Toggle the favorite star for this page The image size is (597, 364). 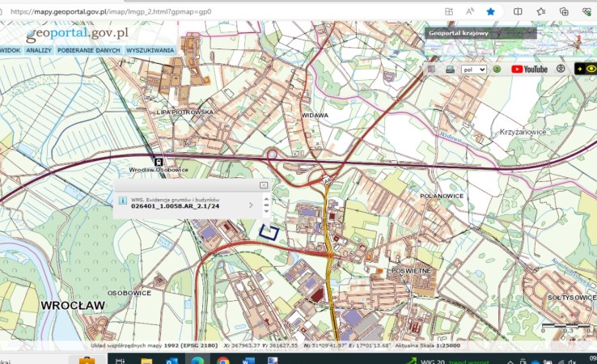coord(490,12)
